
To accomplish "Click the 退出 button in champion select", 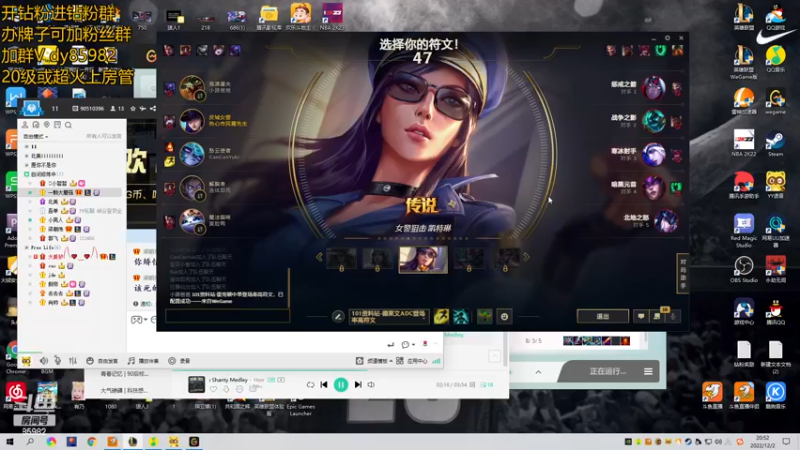I will tap(603, 316).
